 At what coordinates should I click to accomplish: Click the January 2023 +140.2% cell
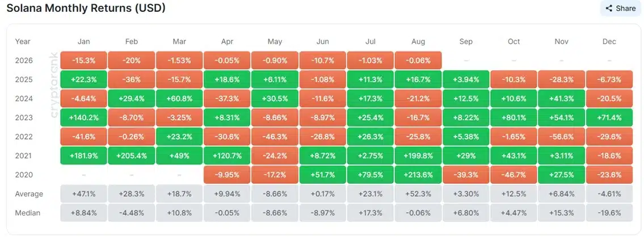[83, 117]
